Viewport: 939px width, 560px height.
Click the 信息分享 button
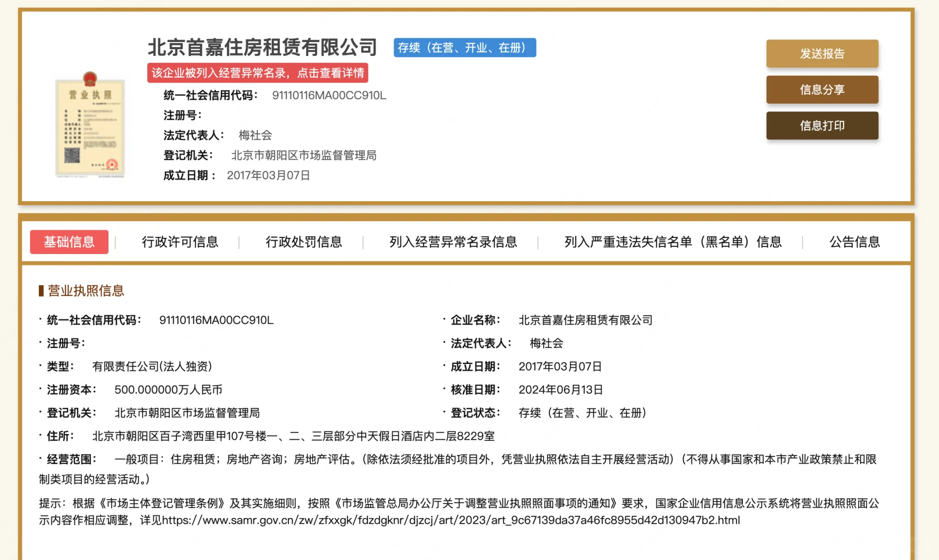822,90
